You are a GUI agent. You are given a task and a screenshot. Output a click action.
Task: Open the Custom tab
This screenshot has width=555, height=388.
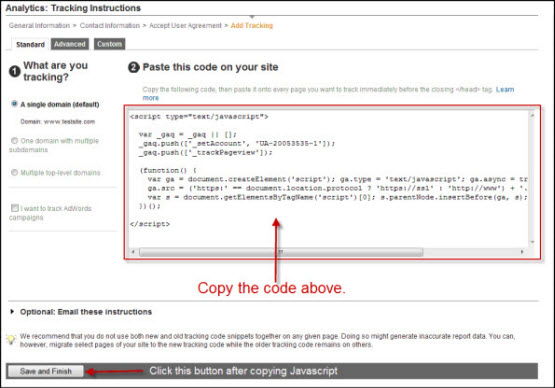109,44
